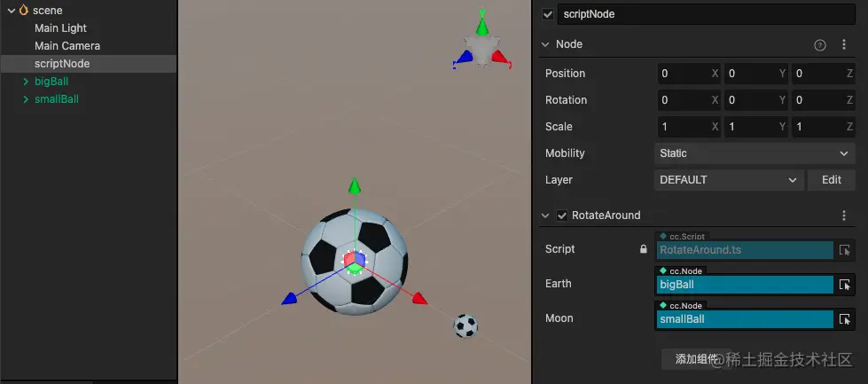Open the Layer DEFAULT dropdown
Viewport: 868px width, 384px height.
pyautogui.click(x=729, y=180)
